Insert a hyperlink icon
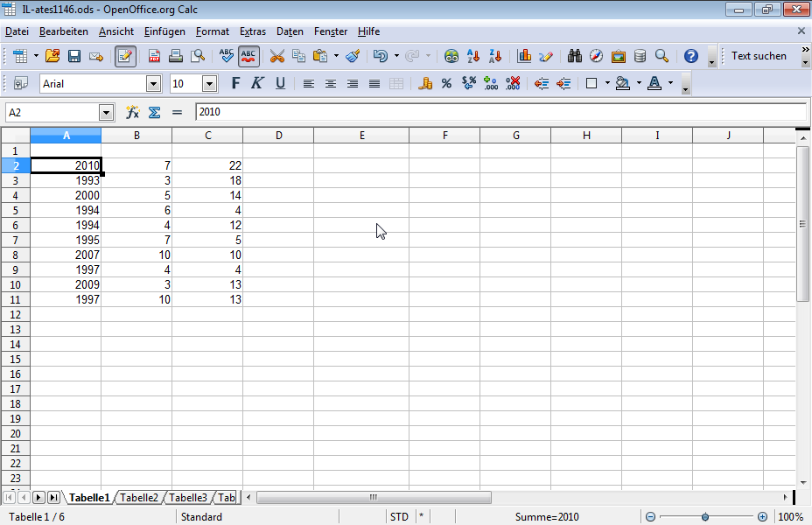This screenshot has height=525, width=812. [x=451, y=56]
